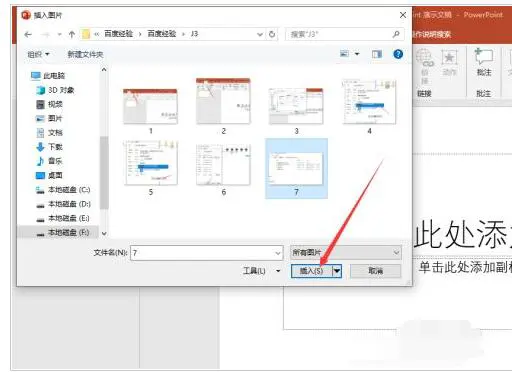Click the 取消 button
The image size is (512, 372).
pyautogui.click(x=376, y=271)
